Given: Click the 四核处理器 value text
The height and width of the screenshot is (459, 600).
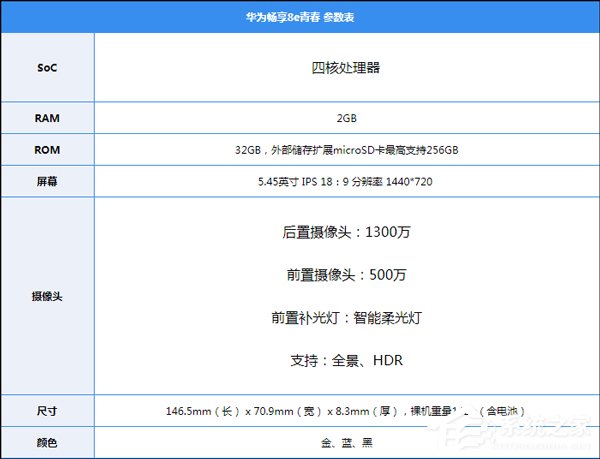Looking at the screenshot, I should pyautogui.click(x=346, y=68).
